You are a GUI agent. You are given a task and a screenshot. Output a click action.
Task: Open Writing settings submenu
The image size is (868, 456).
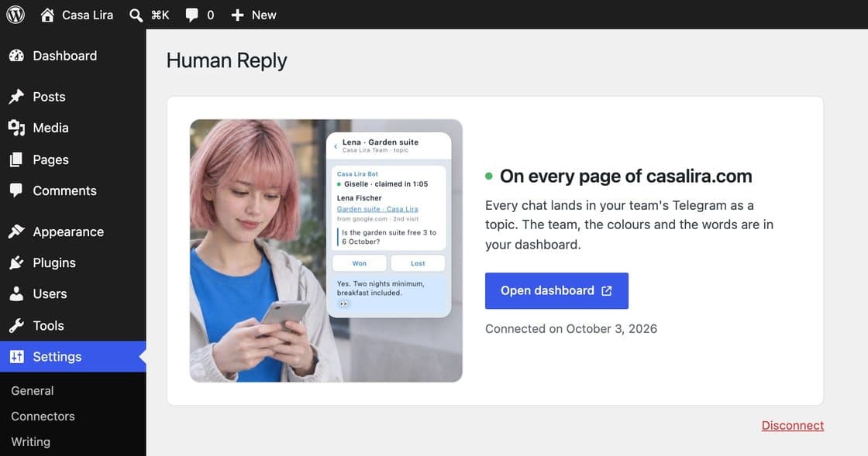[x=30, y=441]
